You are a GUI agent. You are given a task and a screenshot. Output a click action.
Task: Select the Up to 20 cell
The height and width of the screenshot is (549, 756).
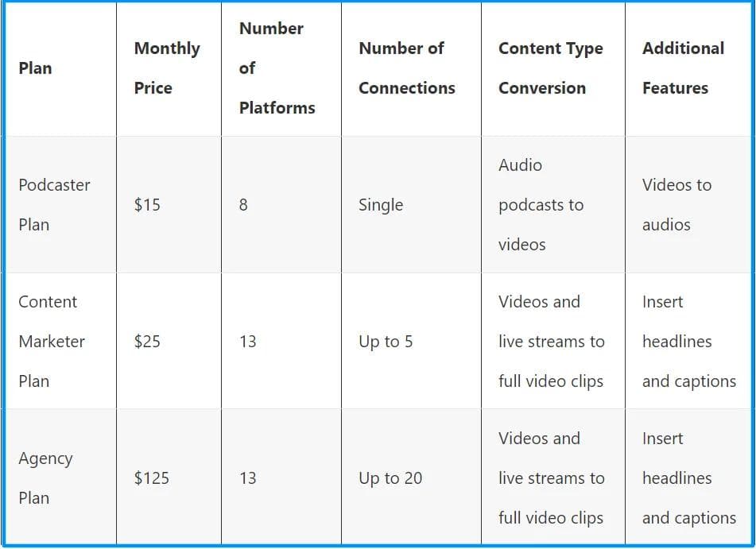coord(390,477)
